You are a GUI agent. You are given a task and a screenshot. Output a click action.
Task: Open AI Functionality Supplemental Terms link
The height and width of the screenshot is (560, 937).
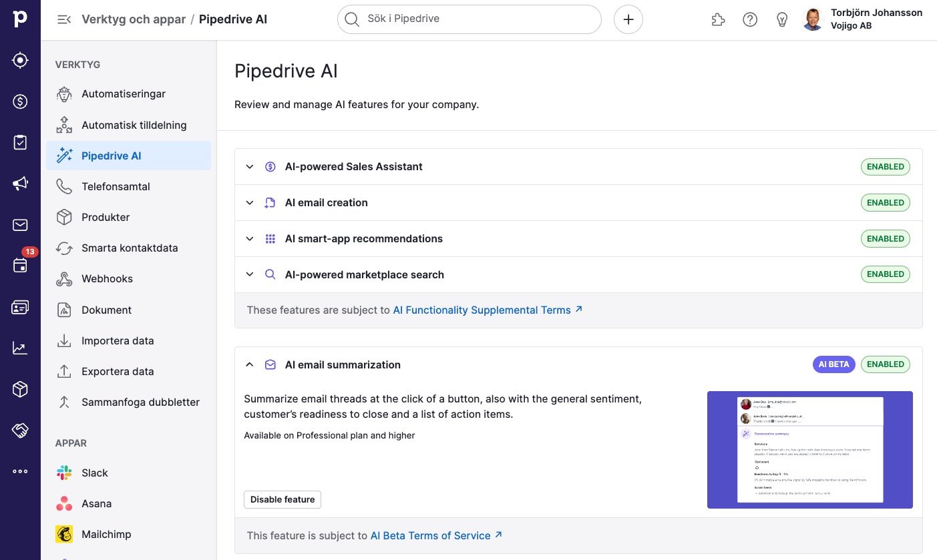coord(488,310)
